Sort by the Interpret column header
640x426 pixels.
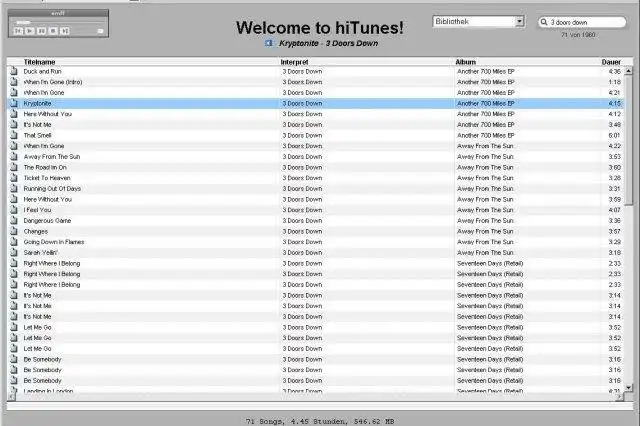point(294,62)
